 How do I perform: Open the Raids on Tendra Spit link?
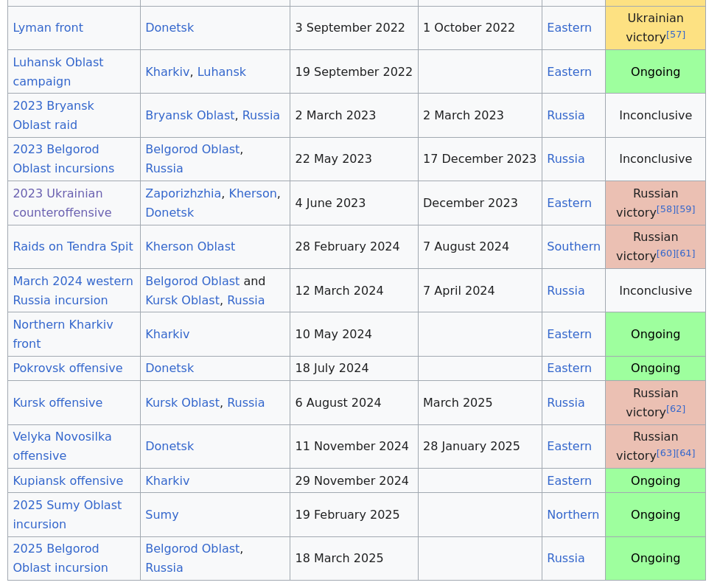(x=72, y=247)
